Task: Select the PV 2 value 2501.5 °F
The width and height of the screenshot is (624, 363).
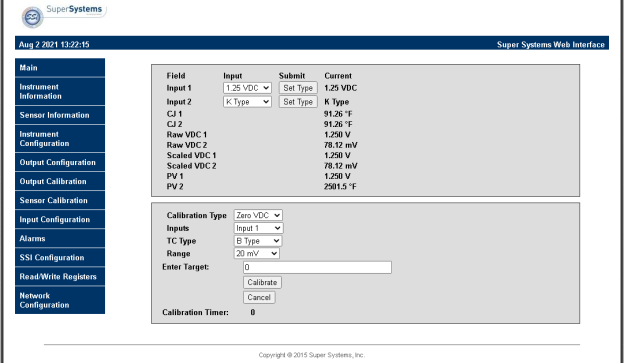Action: [340, 187]
